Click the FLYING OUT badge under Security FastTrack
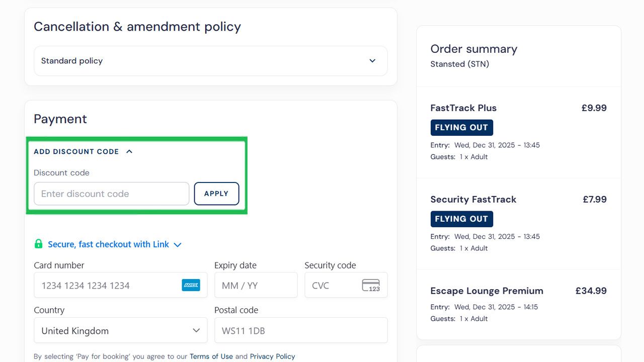 [x=461, y=219]
